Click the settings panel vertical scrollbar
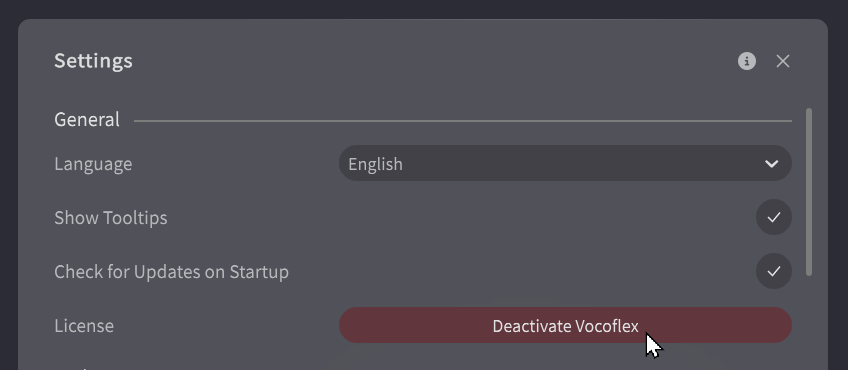This screenshot has width=848, height=370. [x=809, y=192]
